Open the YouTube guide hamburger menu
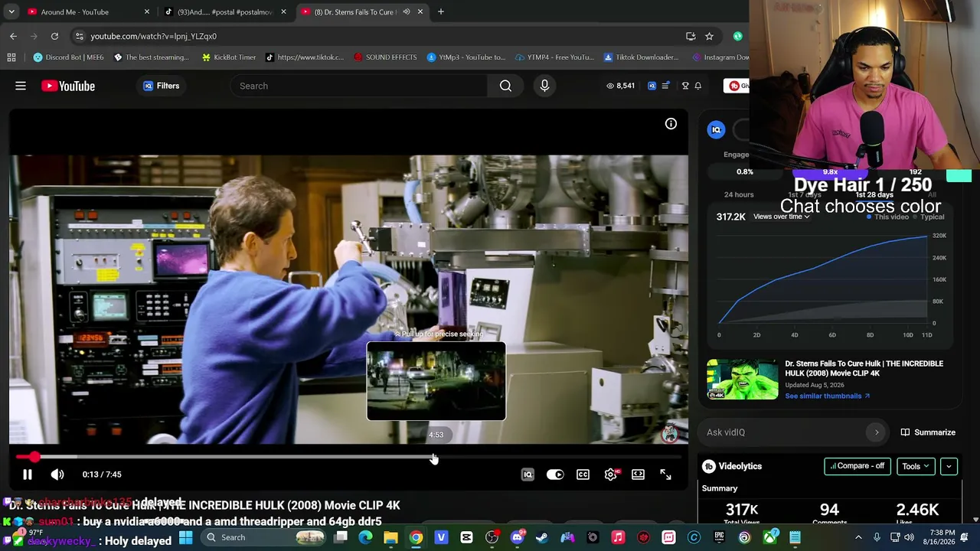 point(21,86)
